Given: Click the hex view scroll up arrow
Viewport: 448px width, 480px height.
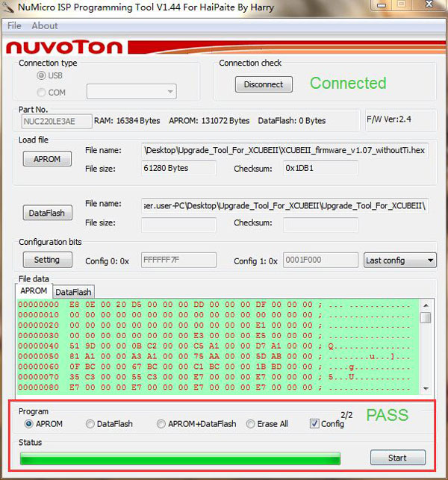Looking at the screenshot, I should 426,305.
